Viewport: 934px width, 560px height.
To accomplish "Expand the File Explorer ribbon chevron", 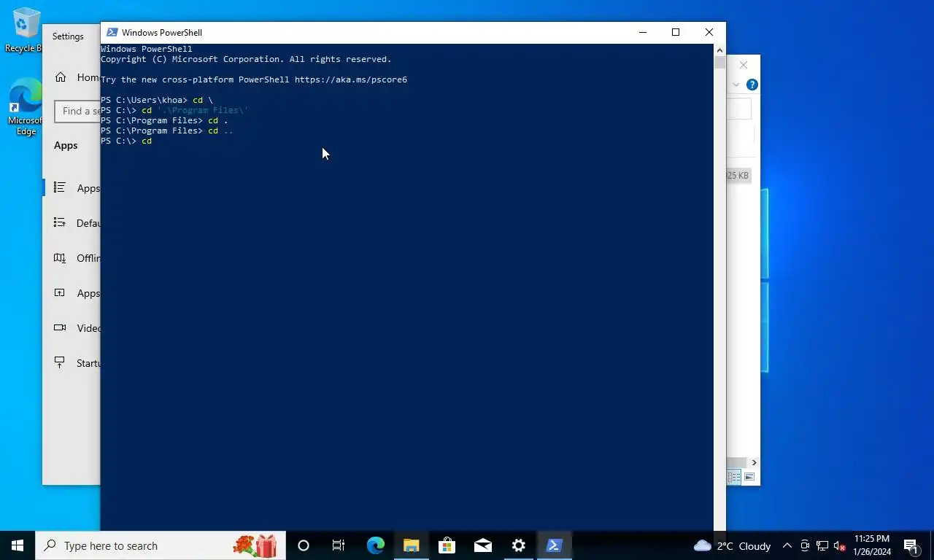I will pos(736,85).
